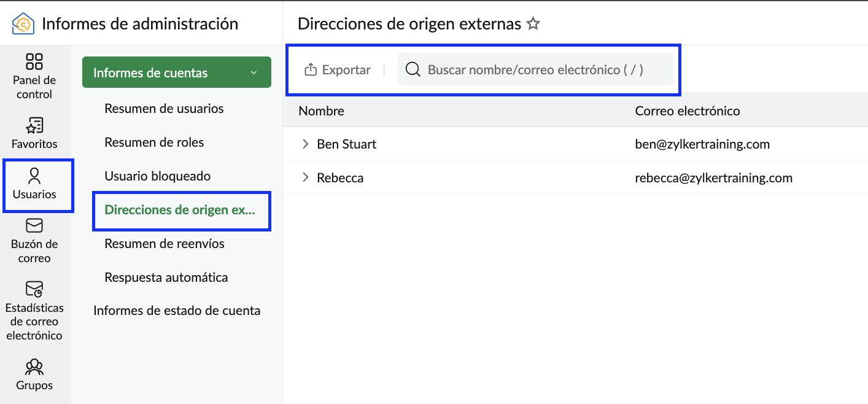Viewport: 868px width, 404px height.
Task: Click the Exportar share icon
Action: click(x=311, y=69)
